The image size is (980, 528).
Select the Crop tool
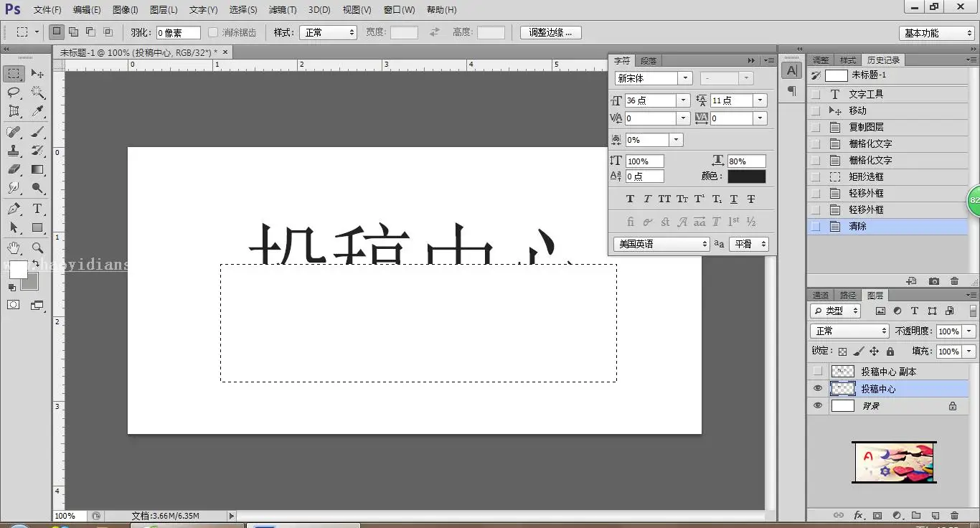point(14,111)
